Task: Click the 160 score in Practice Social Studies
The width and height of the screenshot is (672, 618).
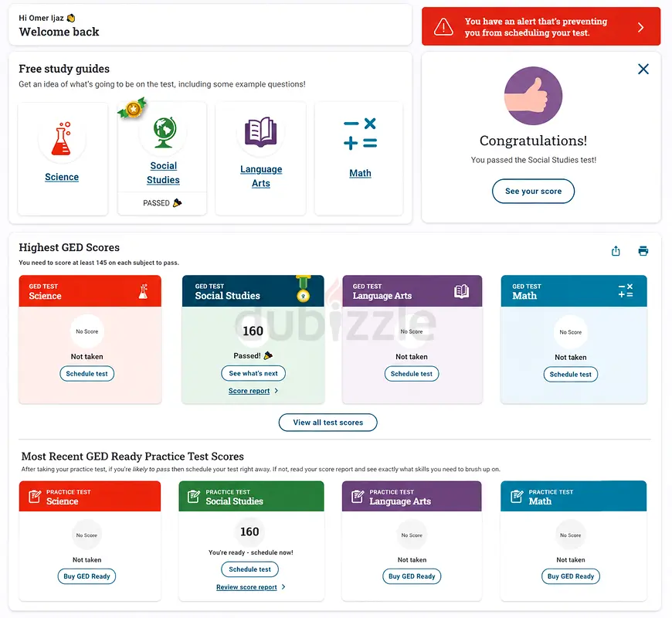Action: (x=249, y=531)
